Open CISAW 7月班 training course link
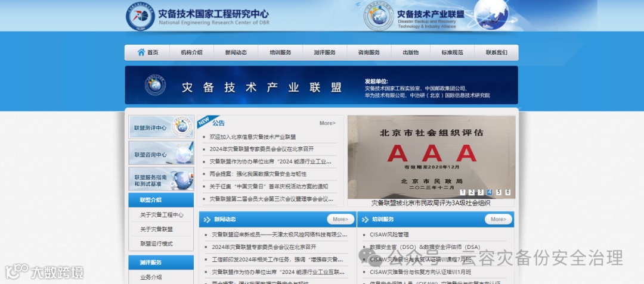The image size is (644, 284). (x=420, y=260)
